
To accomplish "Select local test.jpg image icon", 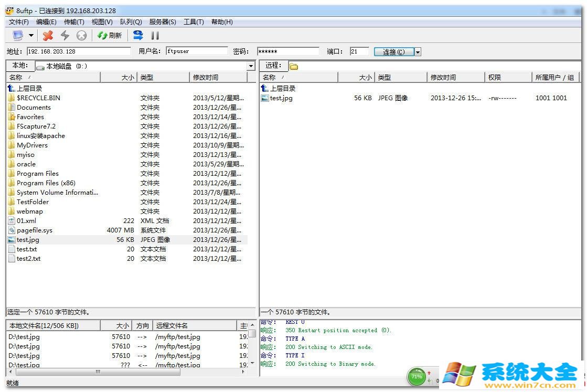I will tap(12, 240).
